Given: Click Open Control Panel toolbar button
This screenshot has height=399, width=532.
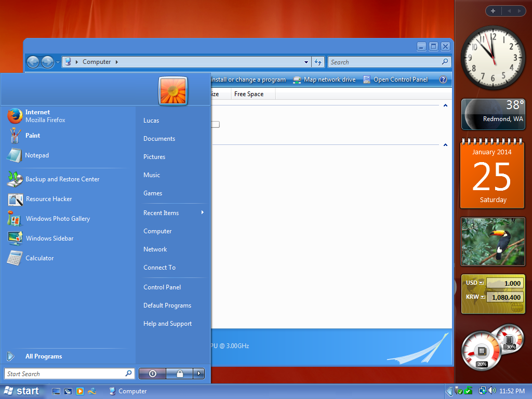Looking at the screenshot, I should pyautogui.click(x=395, y=79).
